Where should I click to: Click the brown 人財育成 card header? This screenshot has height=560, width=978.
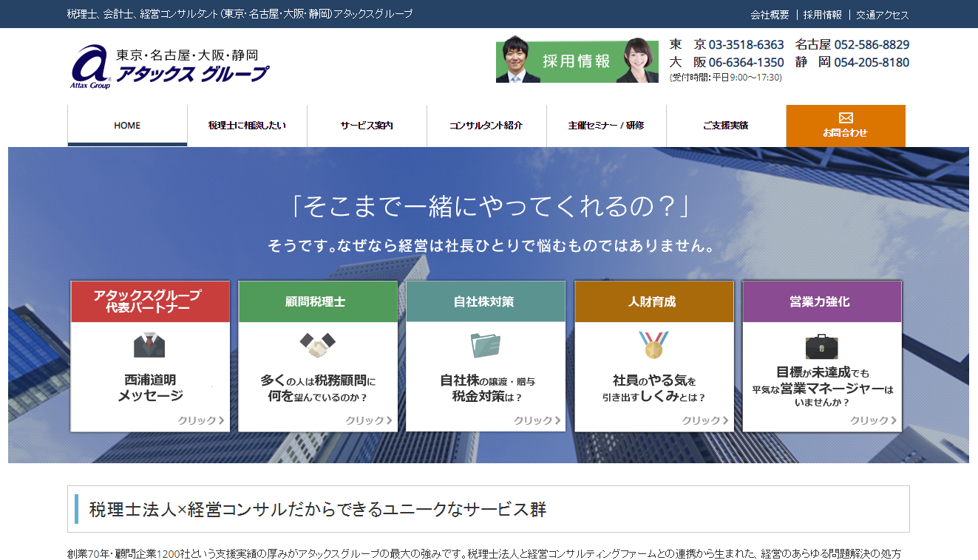tap(654, 301)
